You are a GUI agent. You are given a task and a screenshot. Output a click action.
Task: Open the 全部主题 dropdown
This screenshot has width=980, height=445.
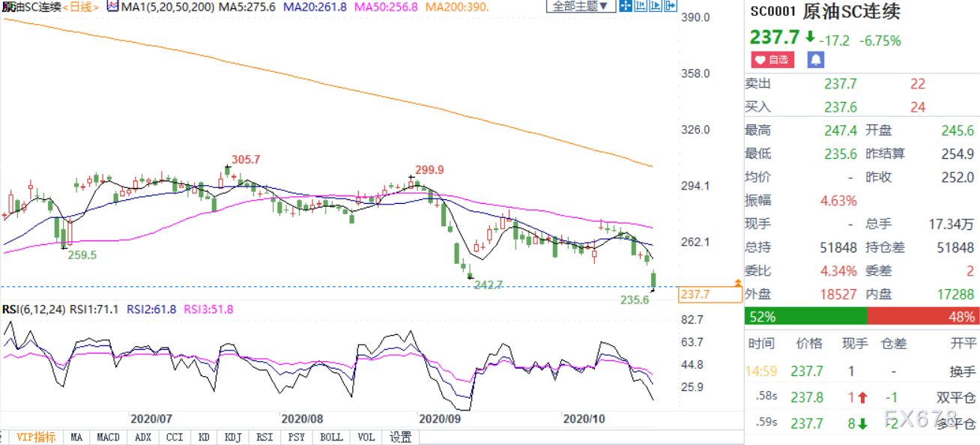pos(581,7)
